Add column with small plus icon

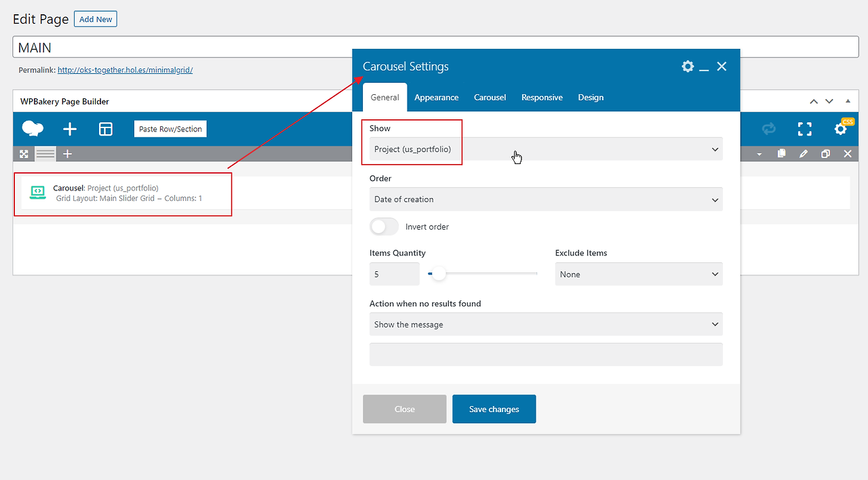coord(67,154)
